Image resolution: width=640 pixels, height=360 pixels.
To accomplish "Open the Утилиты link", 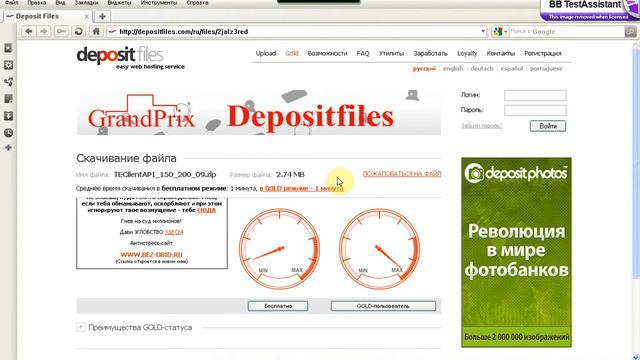I will point(391,53).
